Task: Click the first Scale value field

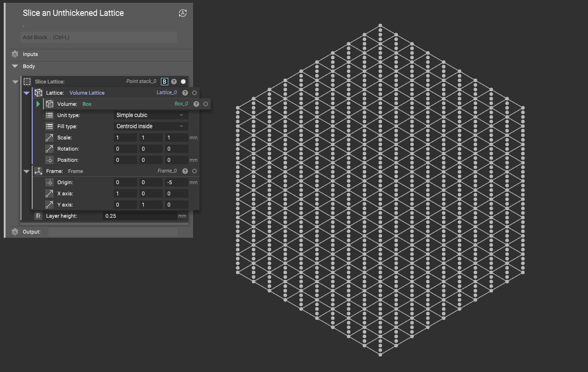Action: click(125, 138)
